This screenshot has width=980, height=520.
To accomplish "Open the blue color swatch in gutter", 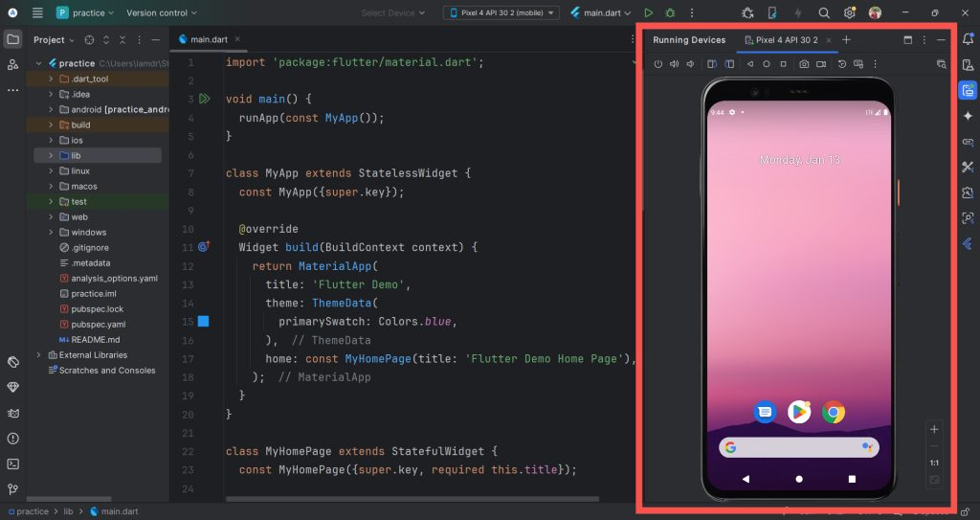I will coord(203,322).
